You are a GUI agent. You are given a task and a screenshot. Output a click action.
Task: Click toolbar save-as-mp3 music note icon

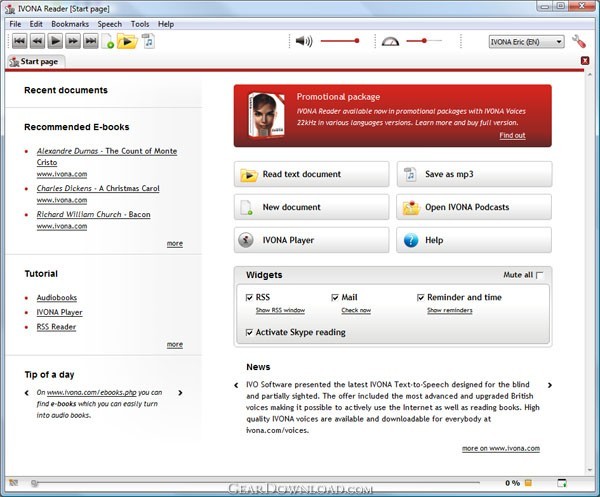coord(148,41)
